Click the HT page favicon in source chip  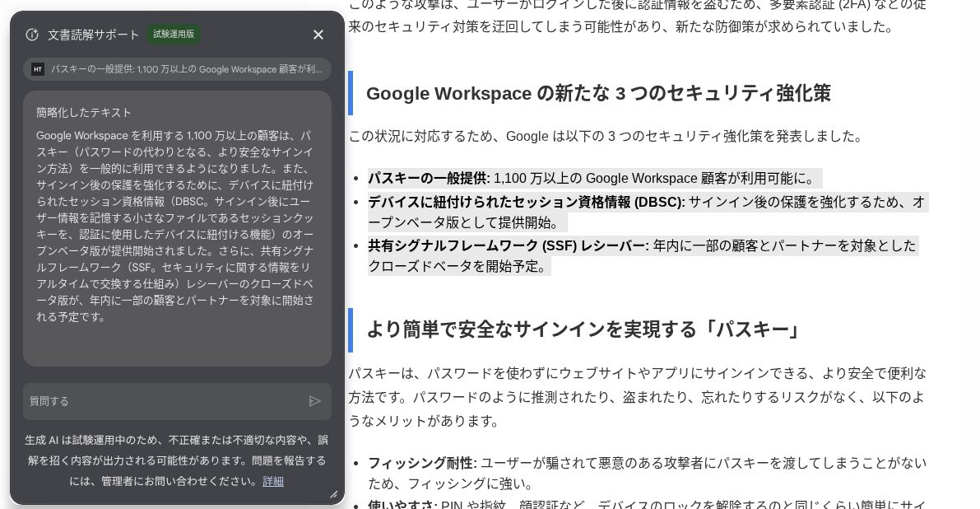(x=38, y=69)
